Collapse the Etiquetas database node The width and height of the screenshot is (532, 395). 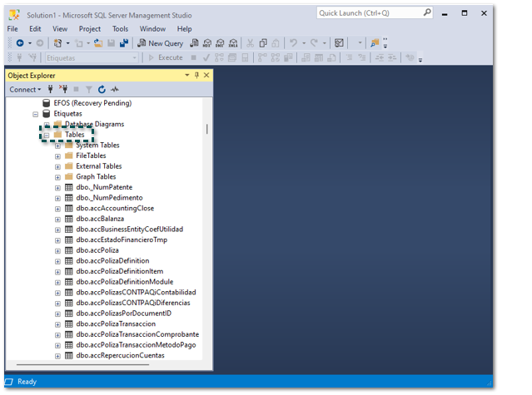(x=36, y=114)
